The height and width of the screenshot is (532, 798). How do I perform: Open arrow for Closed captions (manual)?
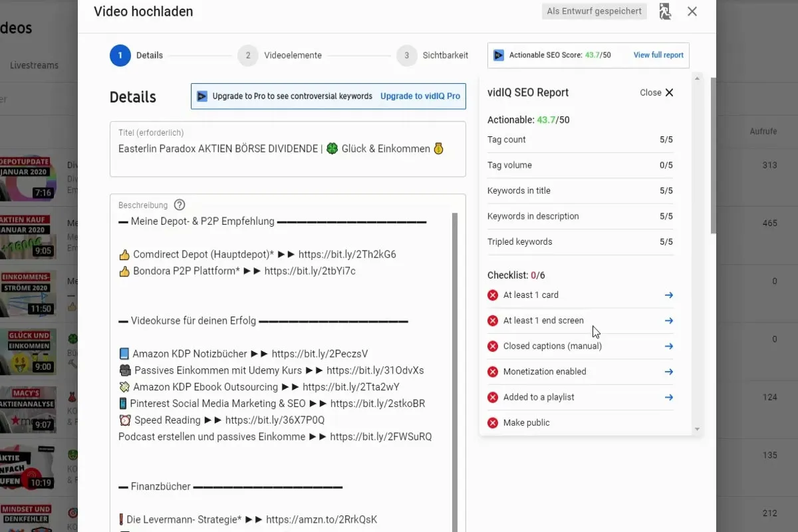(669, 346)
